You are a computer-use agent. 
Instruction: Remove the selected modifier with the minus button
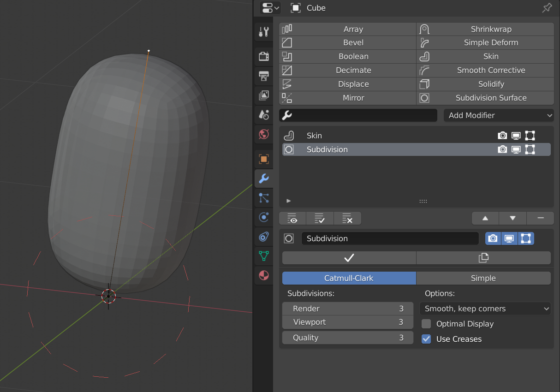point(540,218)
